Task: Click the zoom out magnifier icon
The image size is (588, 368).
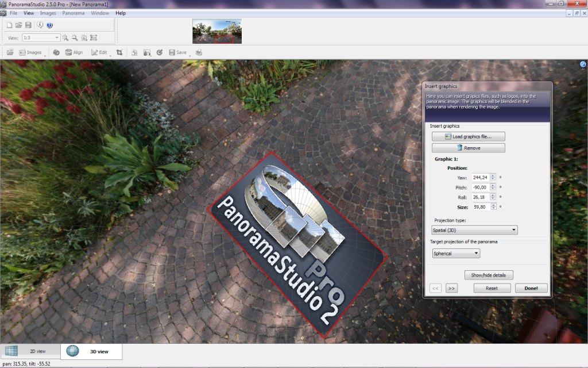Action: 75,38
